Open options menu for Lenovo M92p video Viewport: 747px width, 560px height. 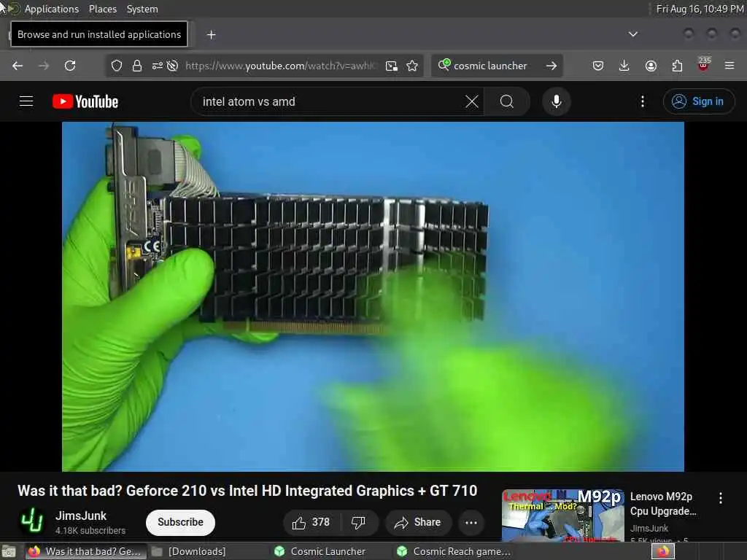point(721,498)
